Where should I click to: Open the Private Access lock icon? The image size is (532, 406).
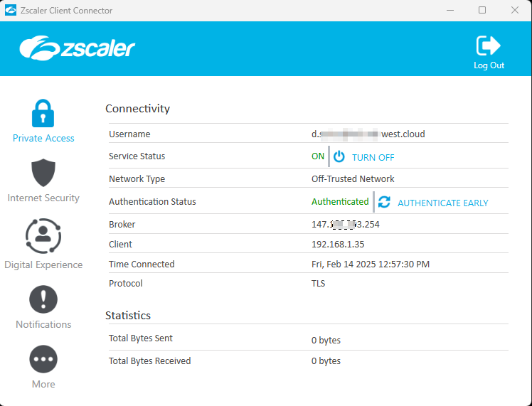pyautogui.click(x=43, y=113)
